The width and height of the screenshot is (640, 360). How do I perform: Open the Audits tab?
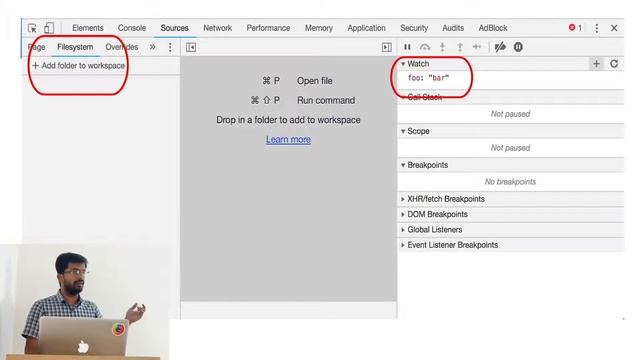pyautogui.click(x=453, y=28)
